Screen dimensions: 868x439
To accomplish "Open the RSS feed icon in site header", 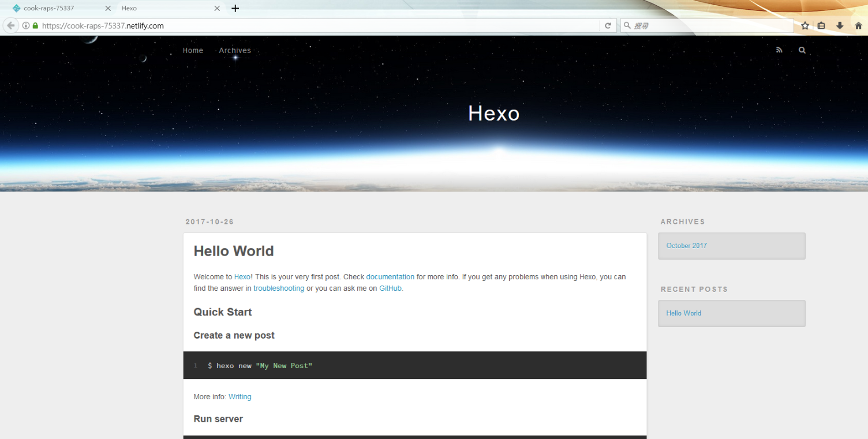I will click(x=779, y=50).
